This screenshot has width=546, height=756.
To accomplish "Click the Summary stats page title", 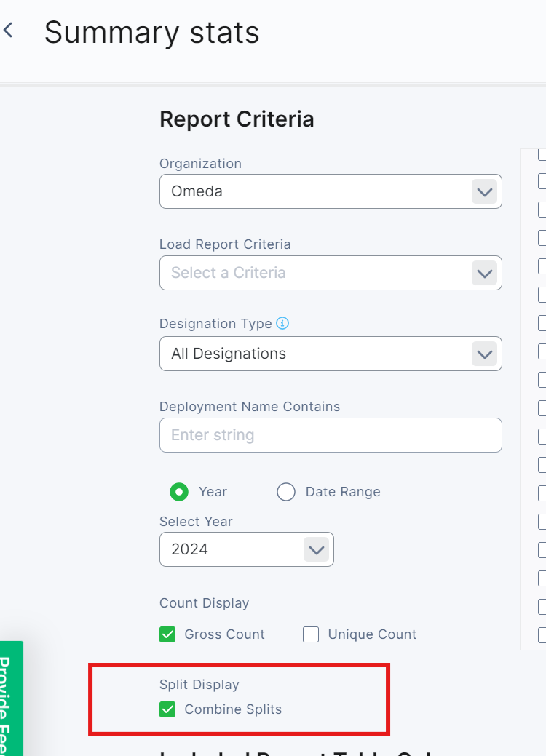I will 151,33.
